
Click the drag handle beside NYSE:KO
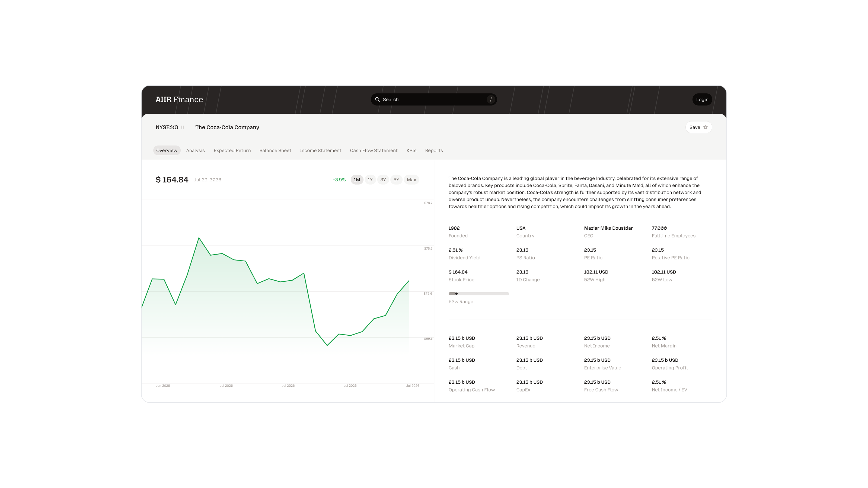[x=183, y=127]
